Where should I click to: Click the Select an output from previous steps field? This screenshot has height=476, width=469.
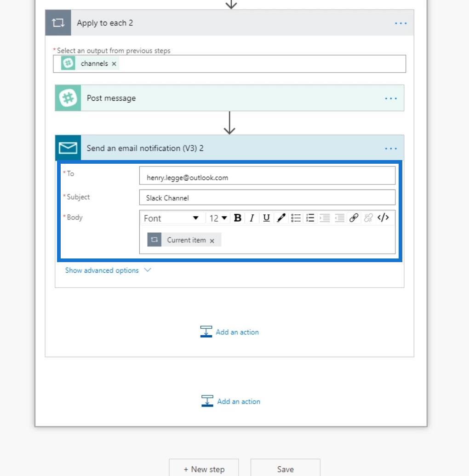tap(229, 64)
